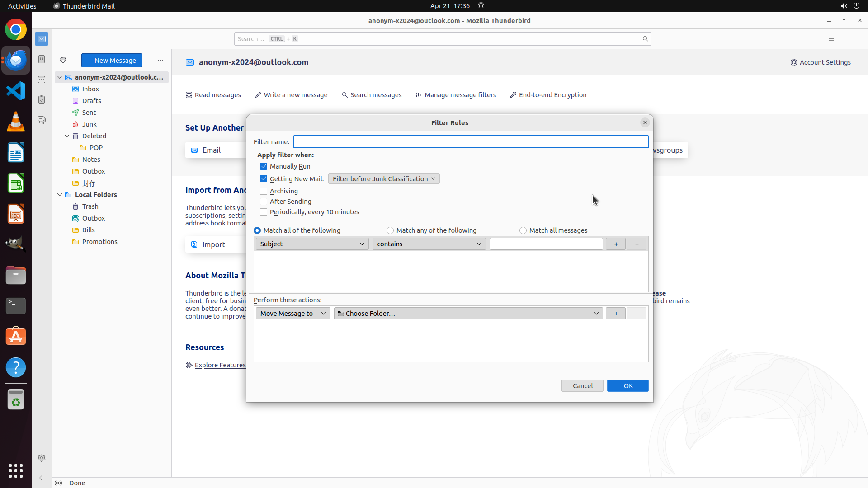Open the Choose Folder dropdown
The height and width of the screenshot is (488, 868).
[x=468, y=314]
